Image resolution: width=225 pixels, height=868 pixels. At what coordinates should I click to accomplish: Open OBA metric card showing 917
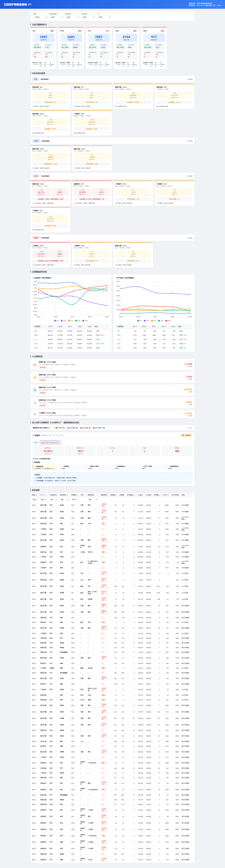tap(154, 48)
